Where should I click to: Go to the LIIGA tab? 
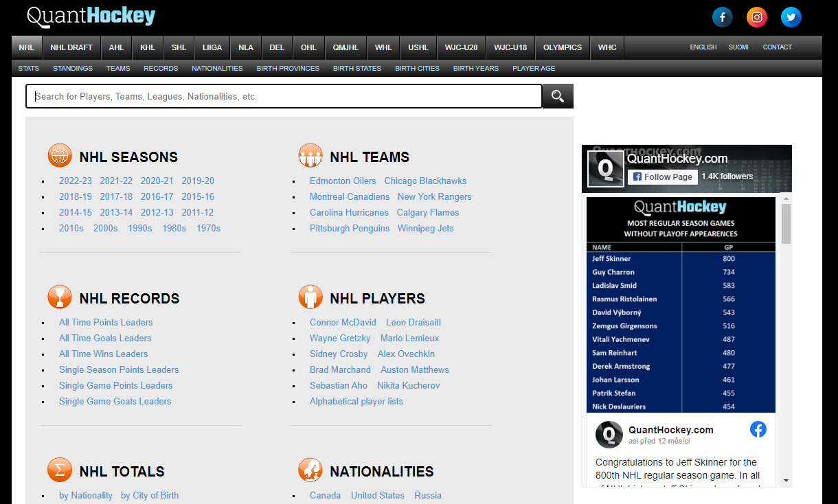tap(212, 47)
